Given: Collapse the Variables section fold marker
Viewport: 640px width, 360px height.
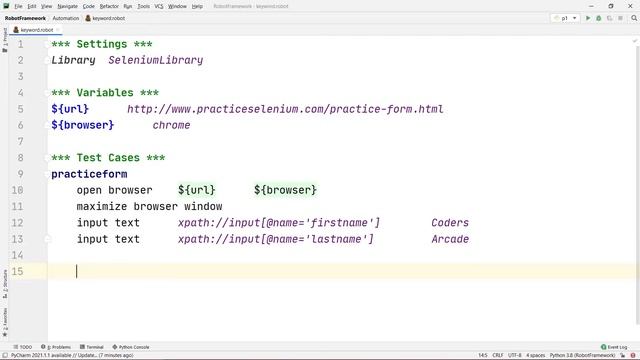Looking at the screenshot, I should pyautogui.click(x=47, y=93).
